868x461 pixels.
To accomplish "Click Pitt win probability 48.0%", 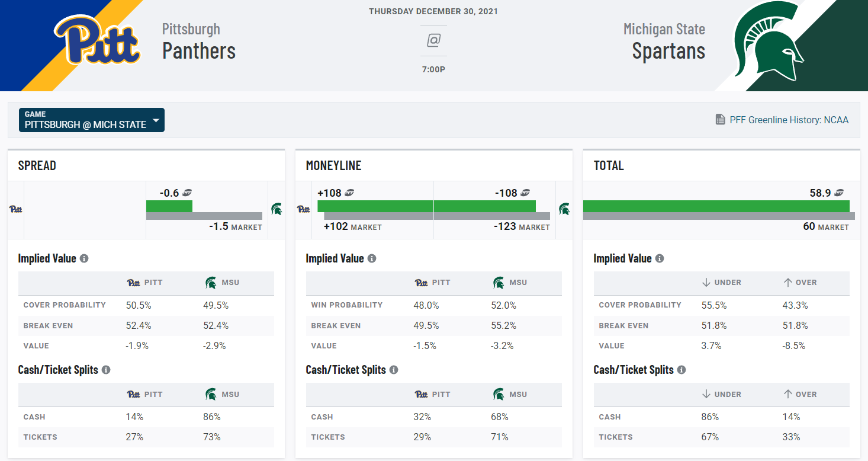I will 426,305.
